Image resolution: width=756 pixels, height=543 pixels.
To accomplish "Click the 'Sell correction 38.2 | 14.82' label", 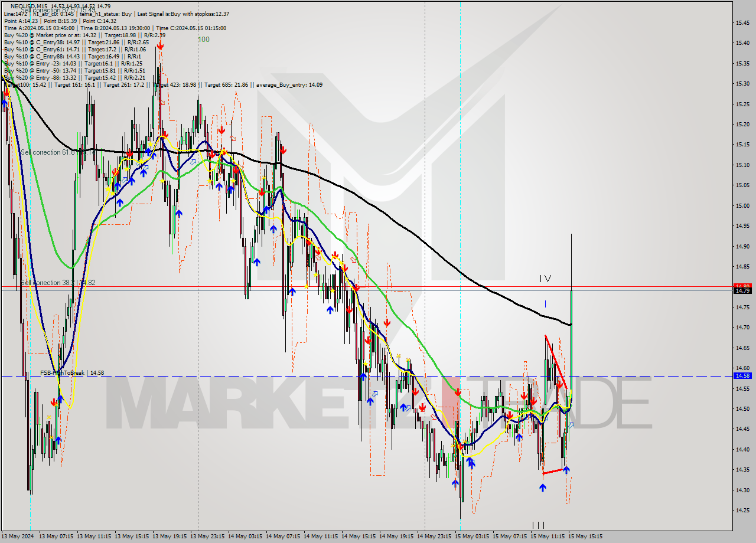I will point(58,283).
